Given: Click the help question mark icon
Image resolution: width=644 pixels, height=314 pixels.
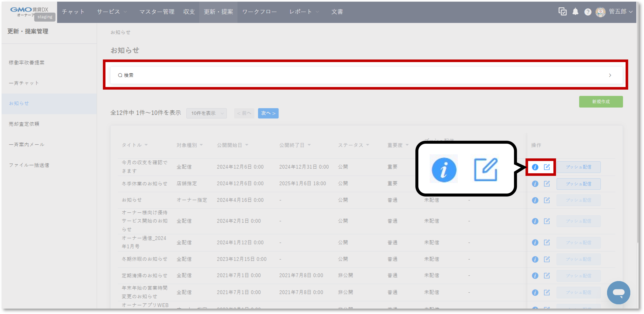Looking at the screenshot, I should [588, 12].
